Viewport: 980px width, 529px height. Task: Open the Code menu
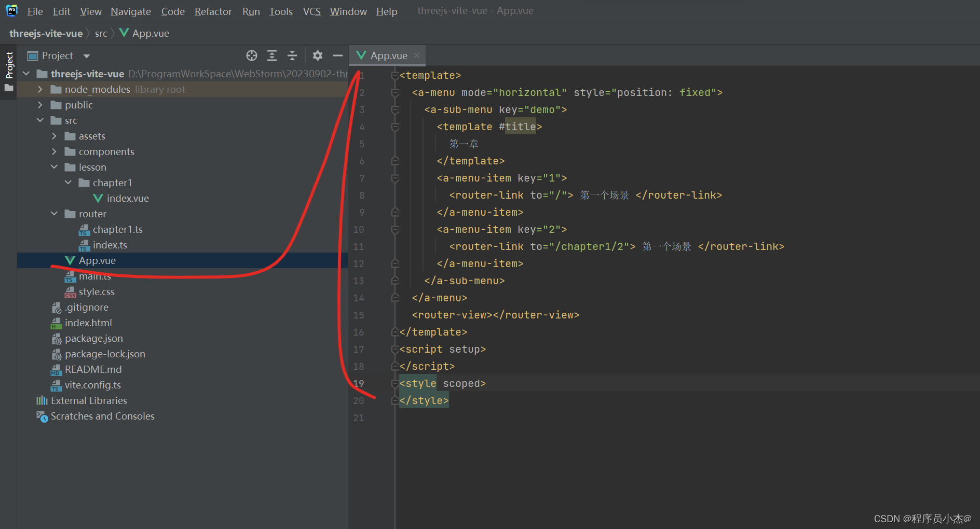click(x=173, y=11)
